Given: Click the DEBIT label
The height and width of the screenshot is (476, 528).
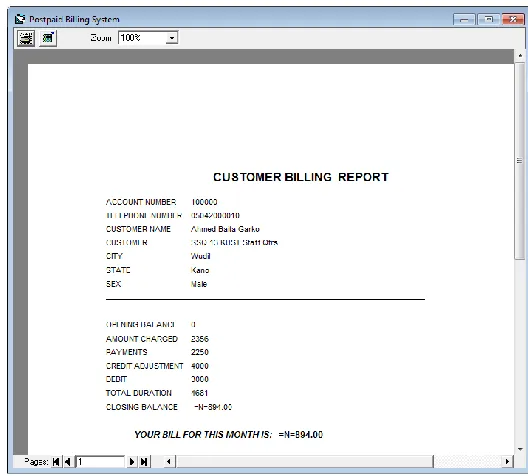Looking at the screenshot, I should (117, 379).
